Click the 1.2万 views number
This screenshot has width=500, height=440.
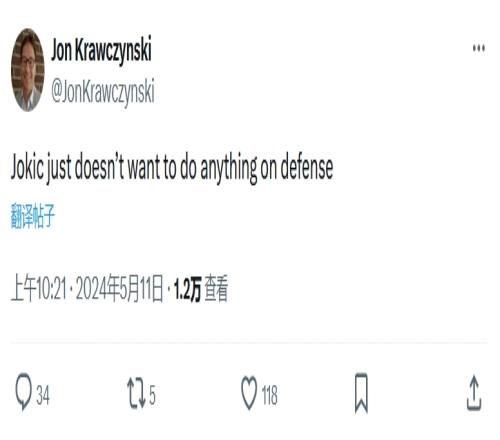(187, 289)
